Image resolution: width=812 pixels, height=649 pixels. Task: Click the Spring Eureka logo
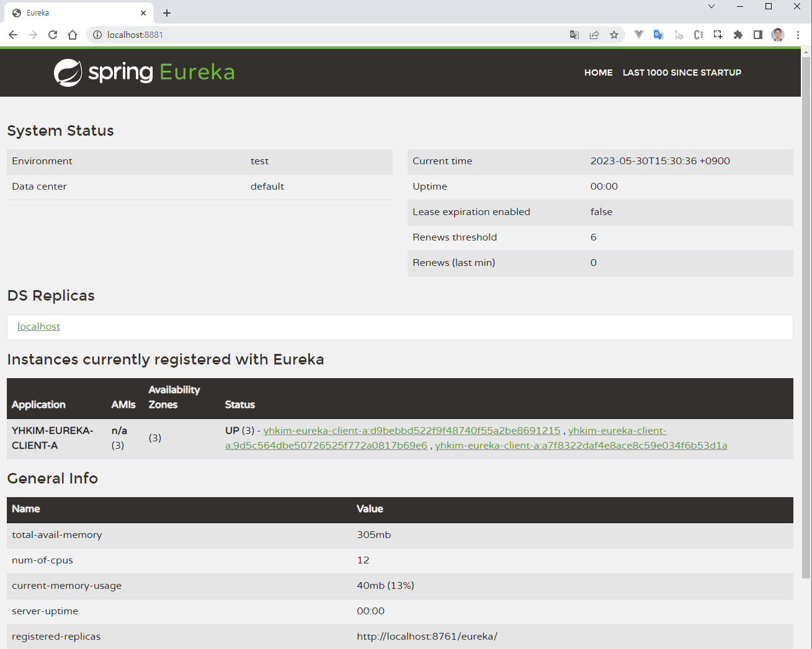pos(144,73)
